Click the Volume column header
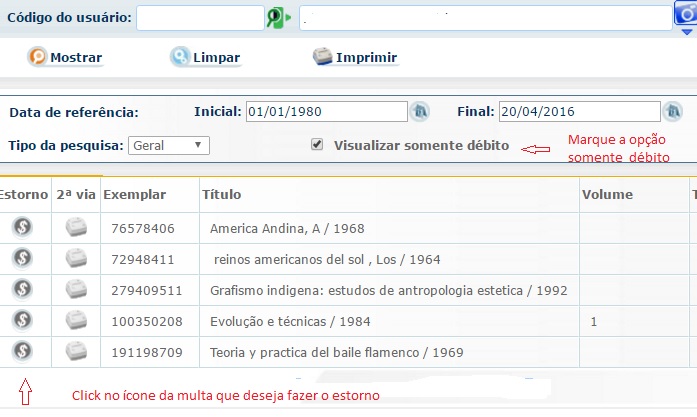This screenshot has width=697, height=417. (x=606, y=194)
